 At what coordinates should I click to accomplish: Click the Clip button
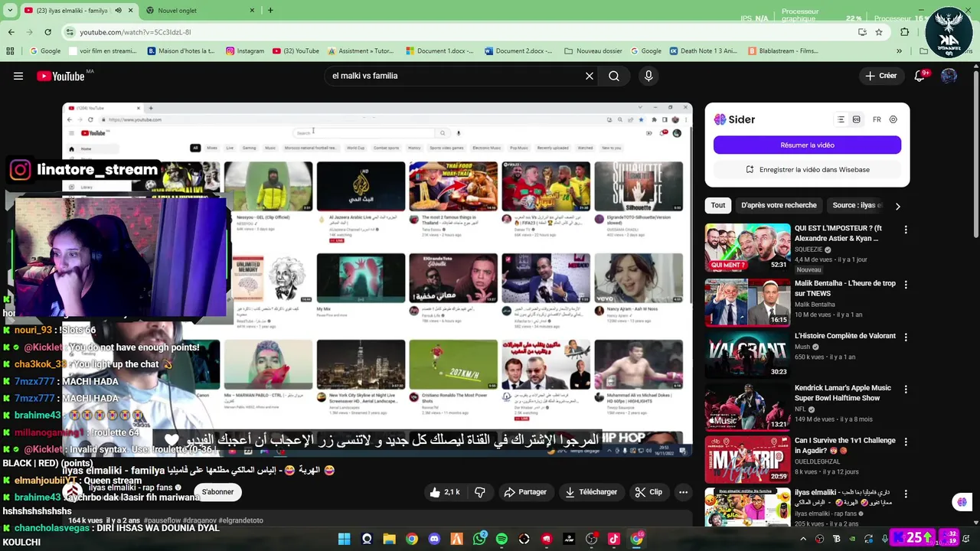pyautogui.click(x=648, y=492)
